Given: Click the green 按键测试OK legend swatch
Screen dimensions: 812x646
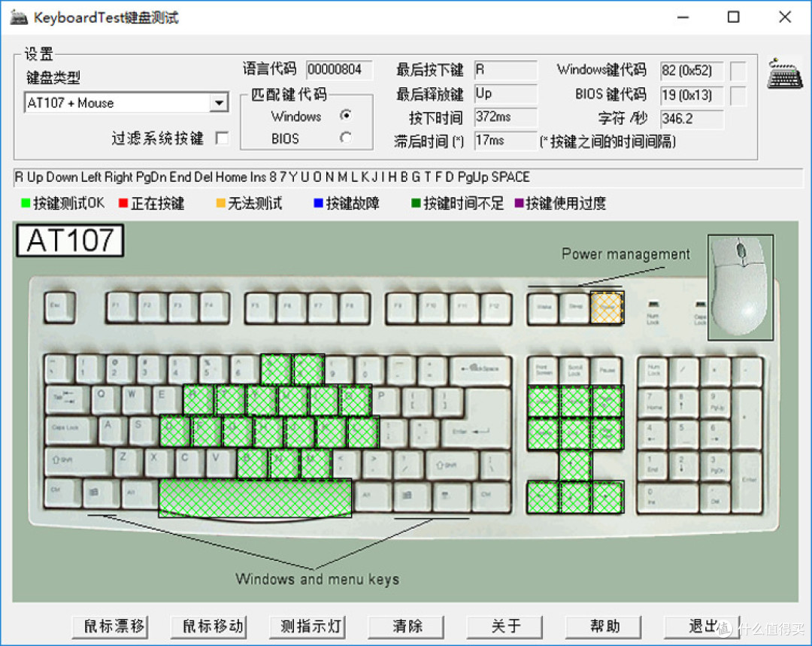Looking at the screenshot, I should [x=26, y=203].
